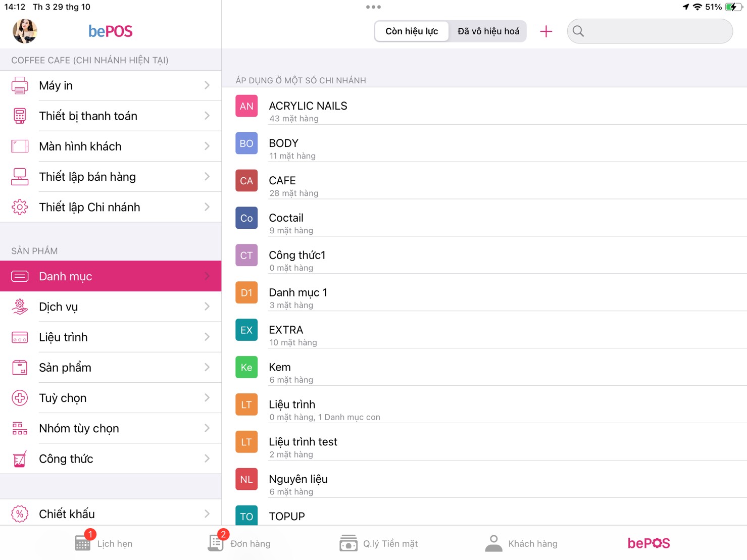This screenshot has height=560, width=747.
Task: Tap the Màn hình khách display icon
Action: [x=20, y=146]
